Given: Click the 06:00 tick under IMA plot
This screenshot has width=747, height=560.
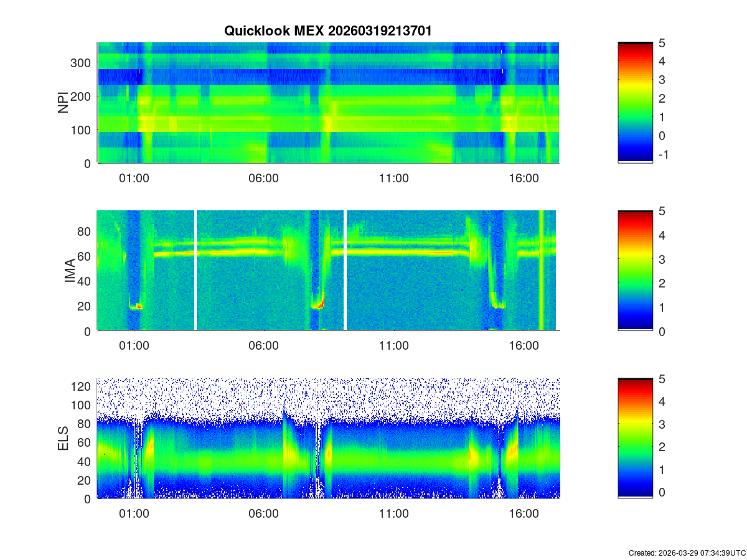Looking at the screenshot, I should 264,347.
